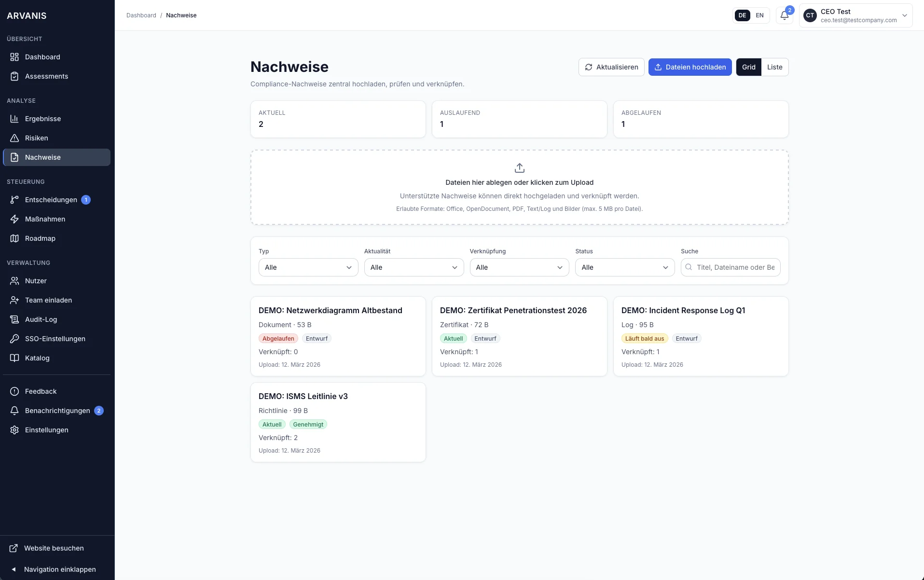The height and width of the screenshot is (580, 924).
Task: Select the Assessments icon in sidebar
Action: [x=14, y=76]
